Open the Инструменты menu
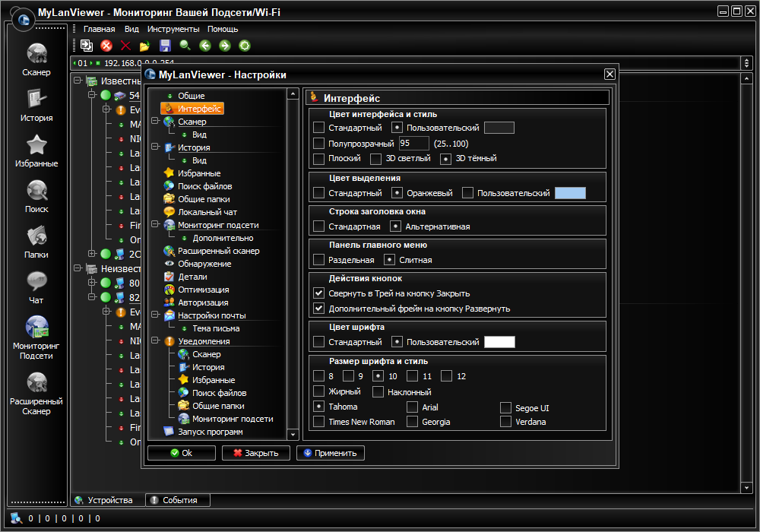This screenshot has height=532, width=760. coord(173,29)
